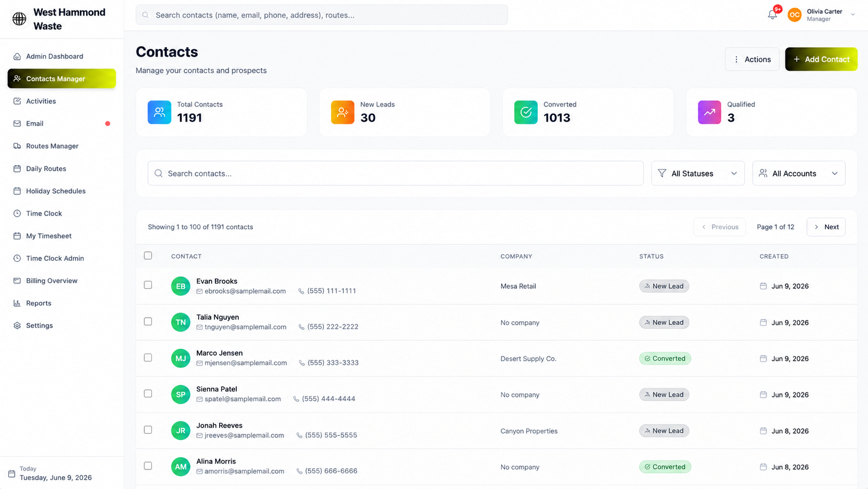Click the CREATED column header
This screenshot has height=489, width=868.
coord(774,256)
